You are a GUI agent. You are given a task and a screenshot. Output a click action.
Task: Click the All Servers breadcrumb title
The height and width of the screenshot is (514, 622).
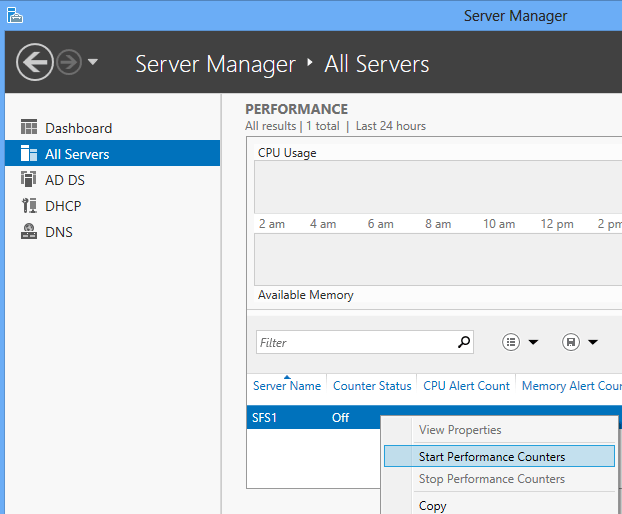pyautogui.click(x=377, y=64)
